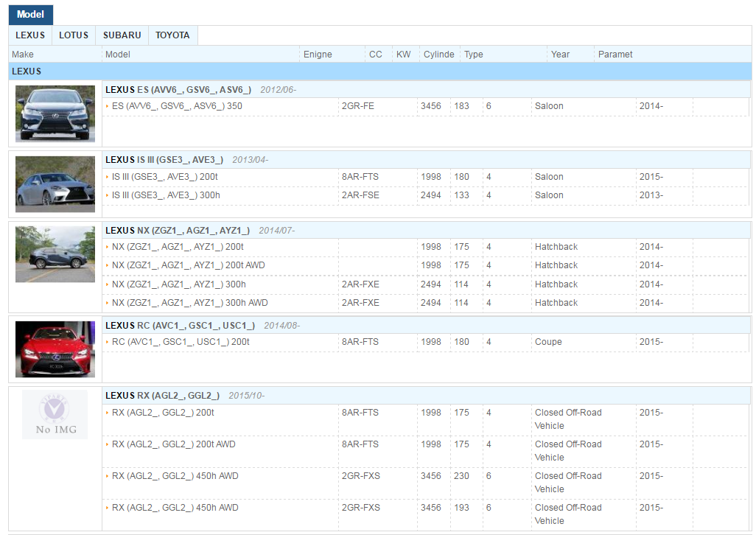Open the LEXUS RC (AVC1_, GSC1_, USC1_) group heading

(x=181, y=325)
